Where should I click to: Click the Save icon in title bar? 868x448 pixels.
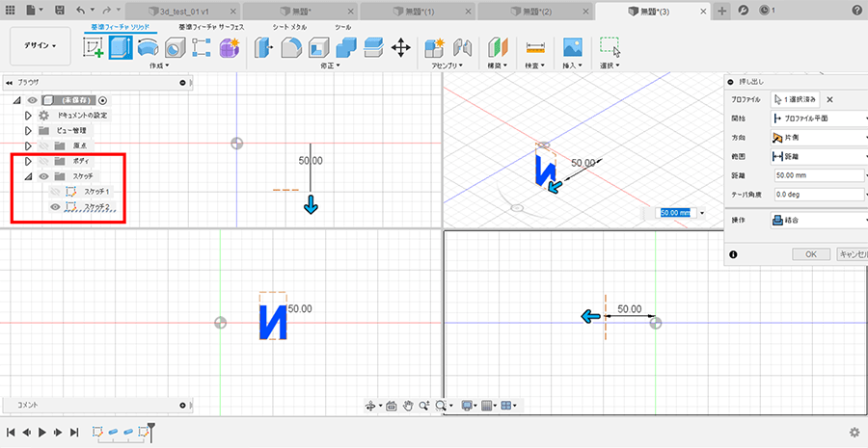pyautogui.click(x=60, y=10)
